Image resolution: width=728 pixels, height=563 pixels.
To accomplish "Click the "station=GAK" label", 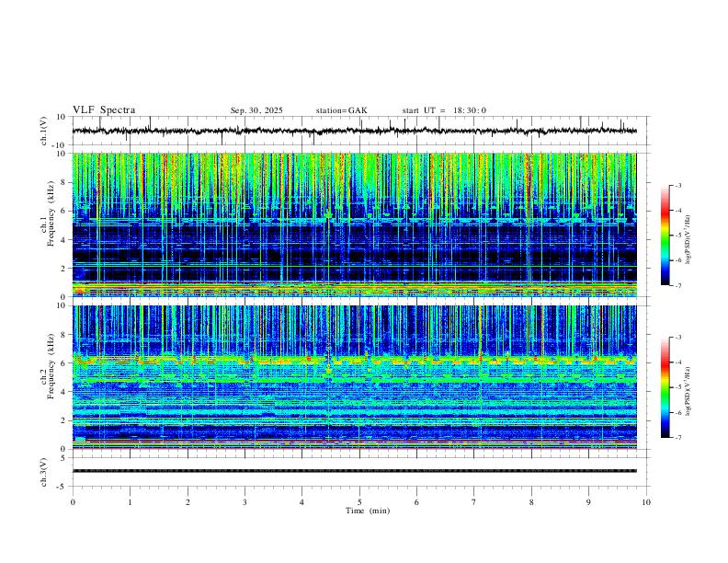I will (x=341, y=110).
